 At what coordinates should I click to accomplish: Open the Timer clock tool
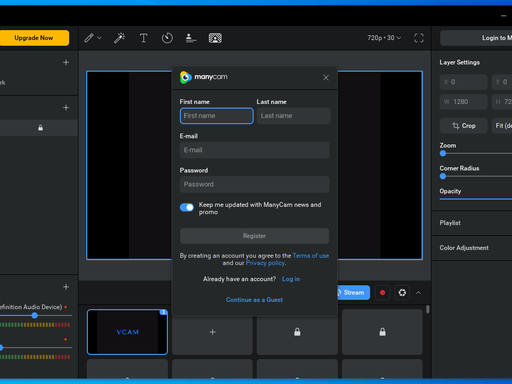tap(167, 38)
